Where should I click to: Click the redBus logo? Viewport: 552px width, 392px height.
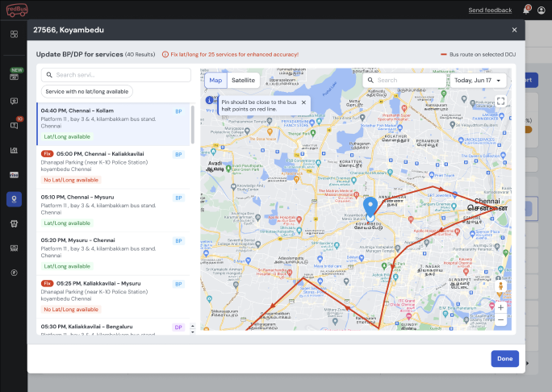click(x=17, y=10)
